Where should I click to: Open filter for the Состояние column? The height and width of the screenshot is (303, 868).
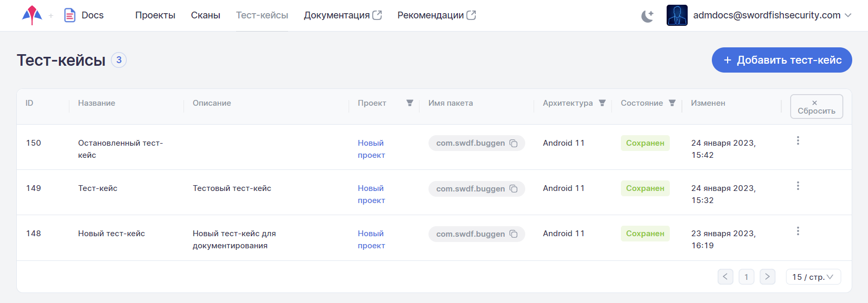click(x=672, y=103)
